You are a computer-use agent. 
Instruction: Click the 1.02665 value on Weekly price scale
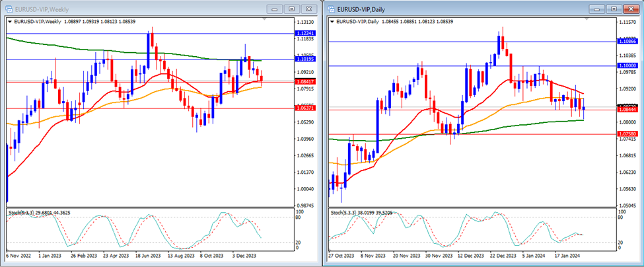pos(304,156)
